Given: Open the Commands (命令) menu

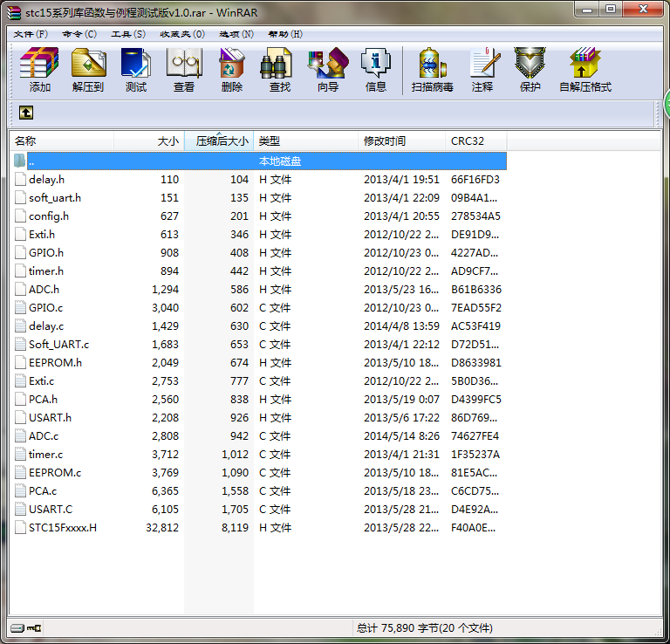Looking at the screenshot, I should (79, 34).
